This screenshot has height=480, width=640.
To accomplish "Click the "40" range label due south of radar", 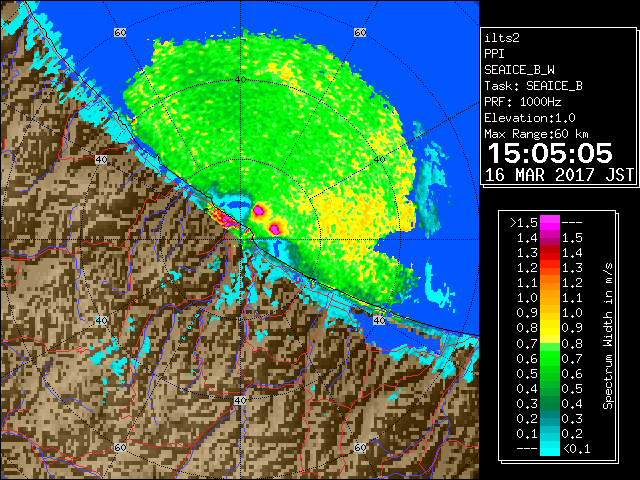I will [x=240, y=400].
